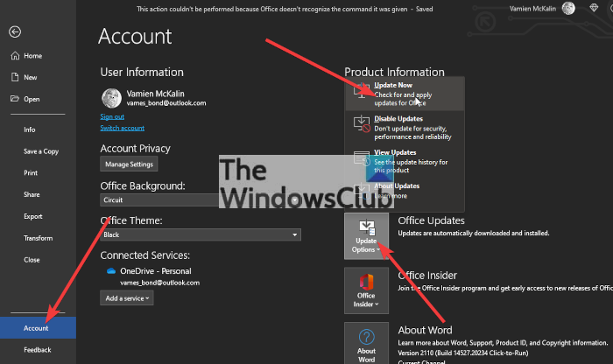
Task: Click the diamond premium icon in title bar
Action: point(594,8)
